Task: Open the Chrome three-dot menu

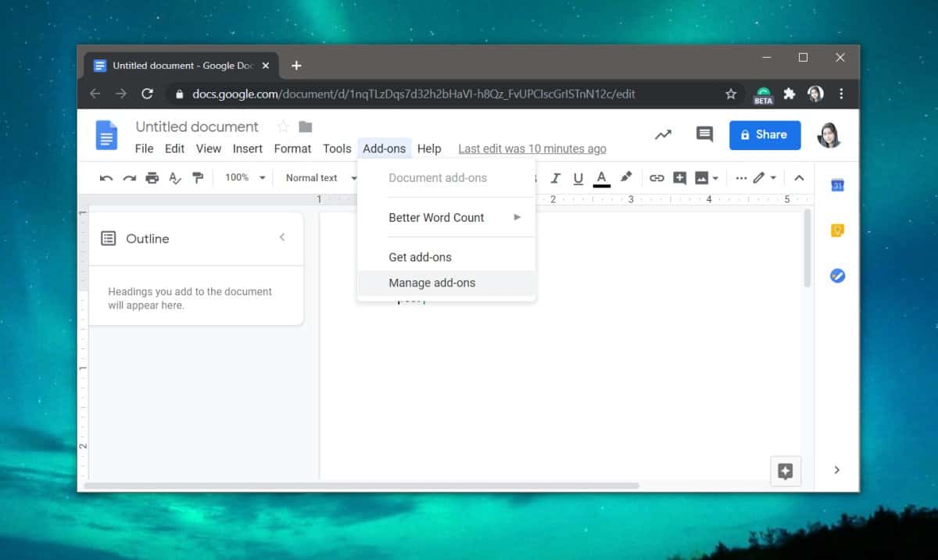Action: (x=841, y=94)
